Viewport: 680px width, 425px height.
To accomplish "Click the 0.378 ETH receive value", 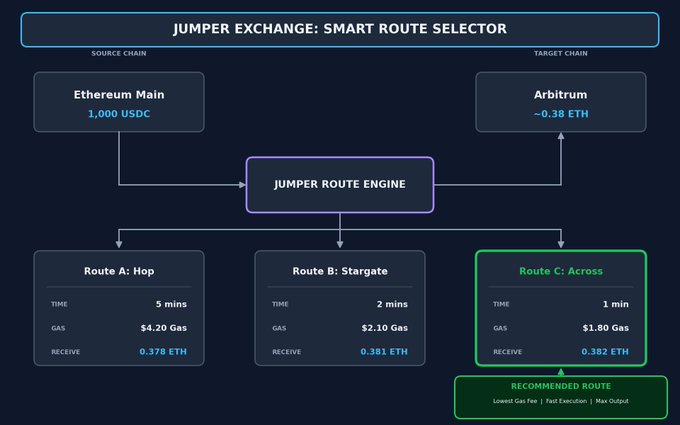I will [163, 352].
